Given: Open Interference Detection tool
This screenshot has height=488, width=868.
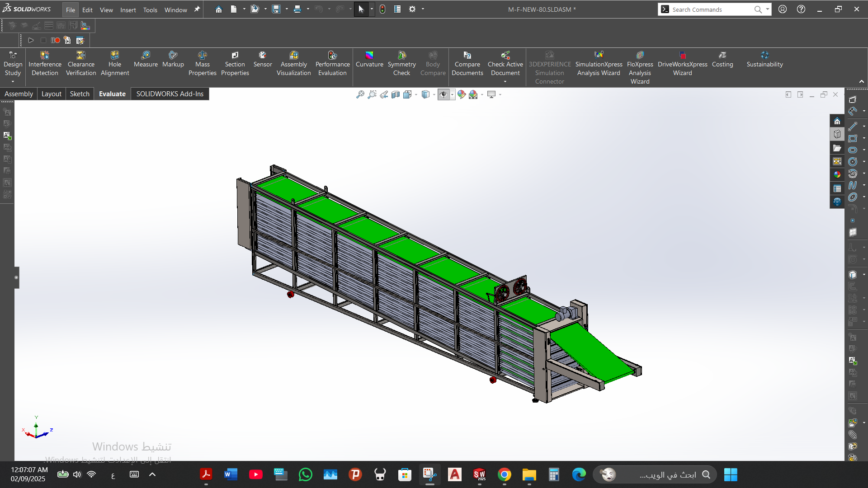Looking at the screenshot, I should click(45, 64).
